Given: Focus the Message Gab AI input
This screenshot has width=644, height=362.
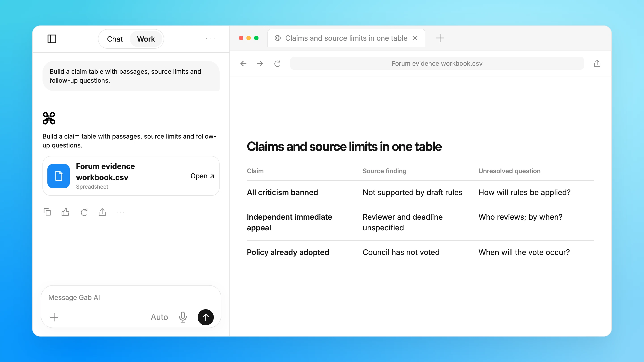Looking at the screenshot, I should point(131,297).
